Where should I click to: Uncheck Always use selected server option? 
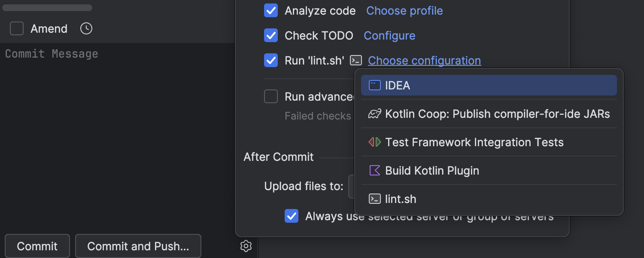pos(292,216)
